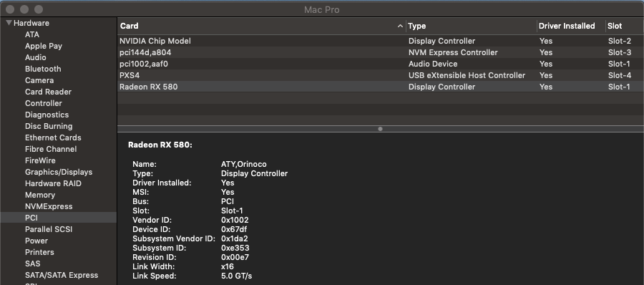This screenshot has height=285, width=644.
Task: Select NVMExpress in the sidebar
Action: (49, 206)
